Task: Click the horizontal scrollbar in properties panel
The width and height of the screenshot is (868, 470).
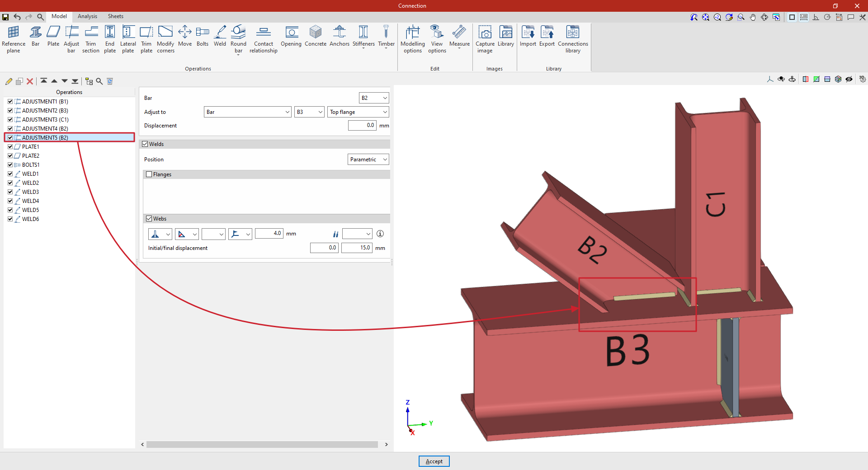Action: (262, 445)
